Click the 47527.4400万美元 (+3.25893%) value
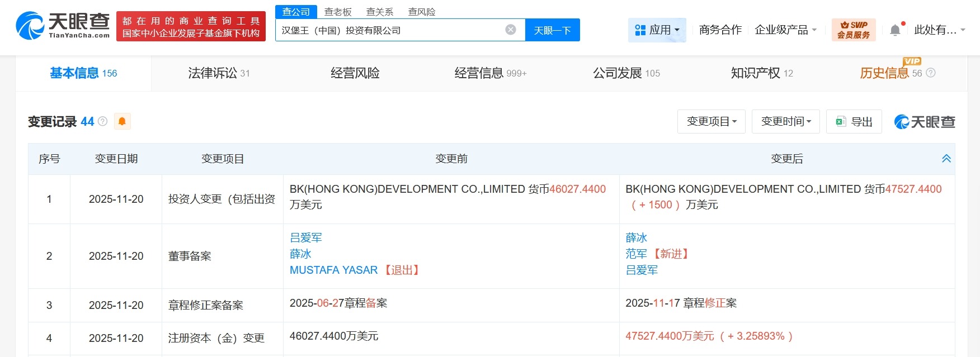 tap(709, 336)
